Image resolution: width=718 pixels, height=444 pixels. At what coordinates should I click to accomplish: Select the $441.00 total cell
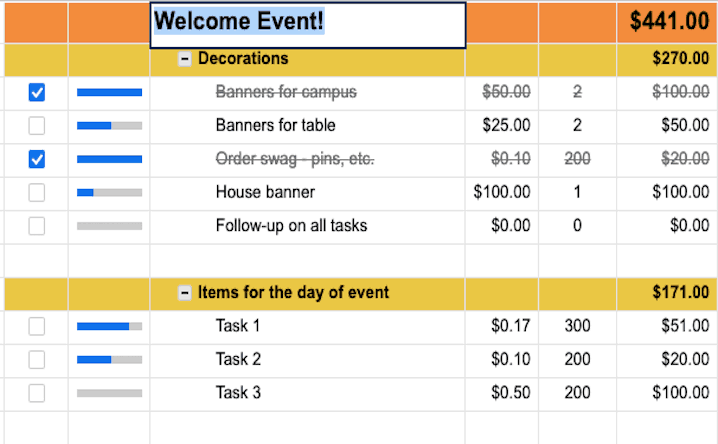(667, 22)
